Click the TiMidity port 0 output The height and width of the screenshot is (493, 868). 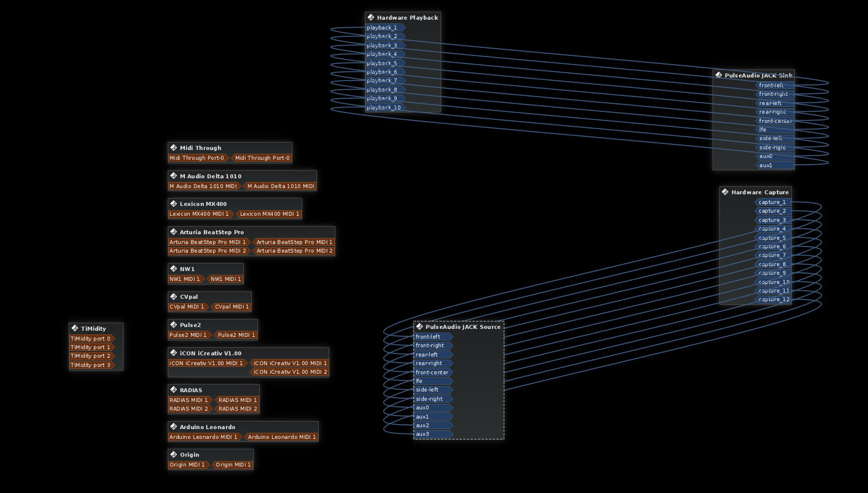pos(92,339)
